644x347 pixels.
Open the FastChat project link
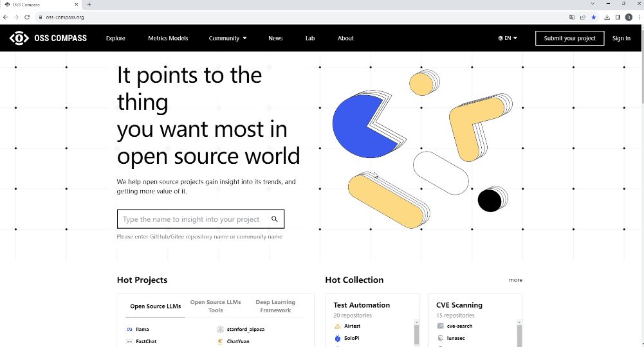[x=146, y=341]
